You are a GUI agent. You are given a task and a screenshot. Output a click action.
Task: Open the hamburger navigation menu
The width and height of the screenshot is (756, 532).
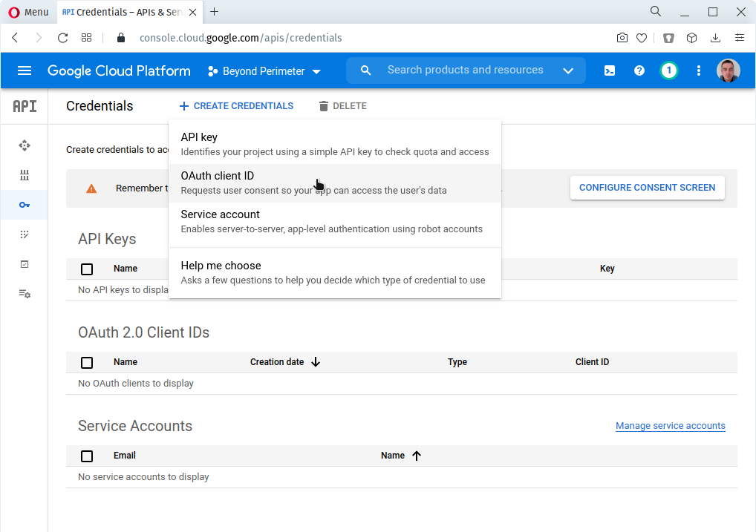[x=25, y=71]
